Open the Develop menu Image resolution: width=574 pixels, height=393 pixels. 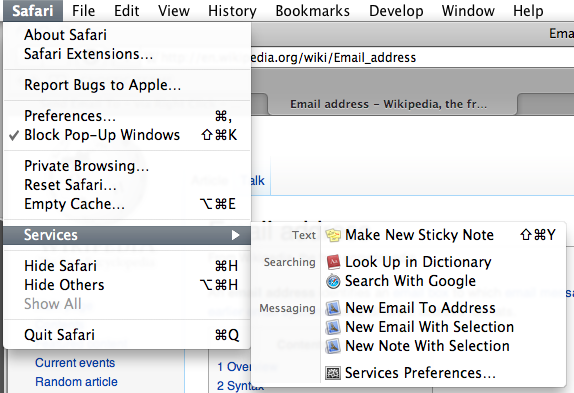[x=396, y=11]
